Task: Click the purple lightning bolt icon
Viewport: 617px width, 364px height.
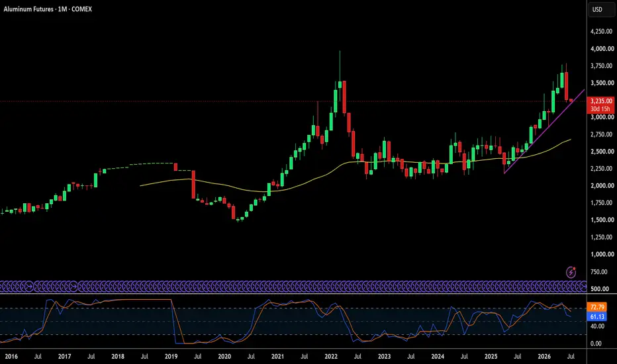Action: [x=571, y=272]
